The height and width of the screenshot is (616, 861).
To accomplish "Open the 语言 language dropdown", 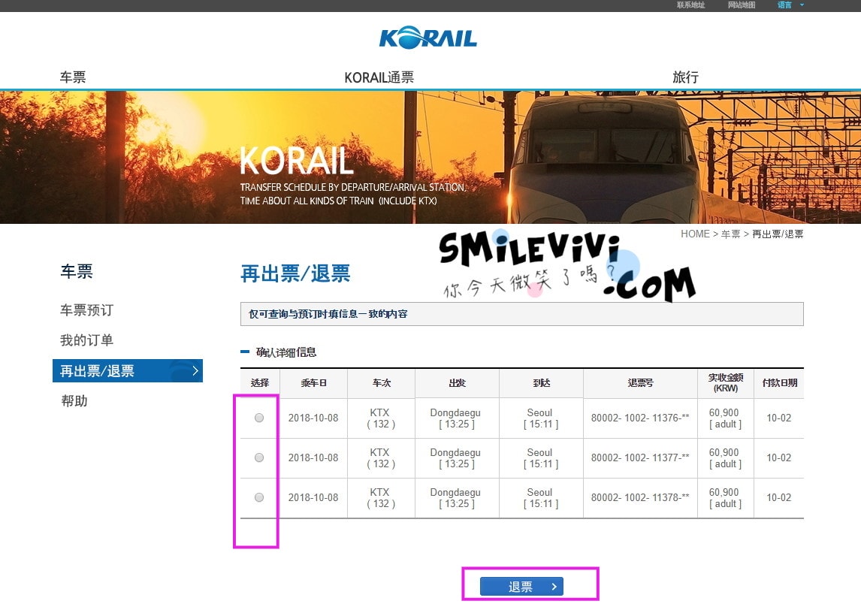I will click(790, 5).
